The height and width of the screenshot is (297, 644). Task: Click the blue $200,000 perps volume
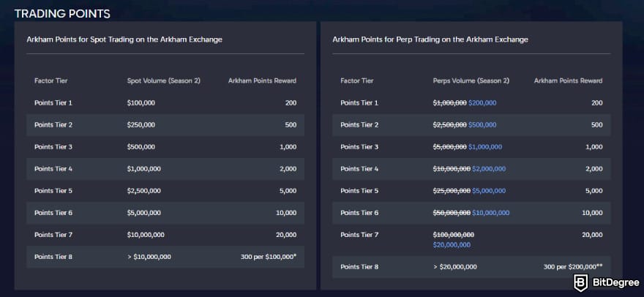pyautogui.click(x=482, y=103)
